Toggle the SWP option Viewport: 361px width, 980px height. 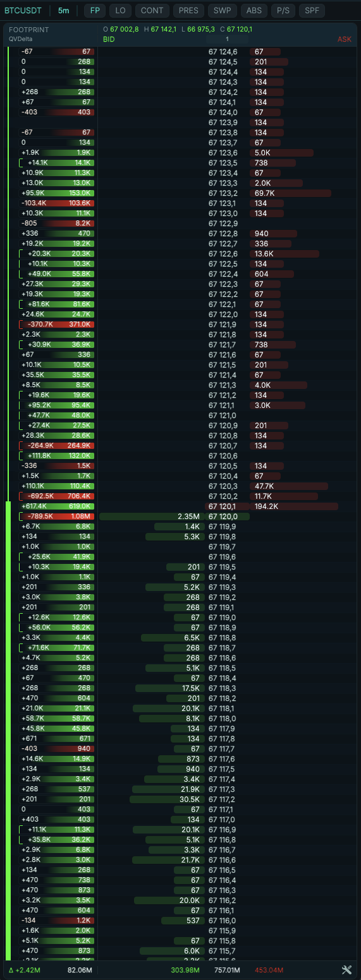(222, 10)
